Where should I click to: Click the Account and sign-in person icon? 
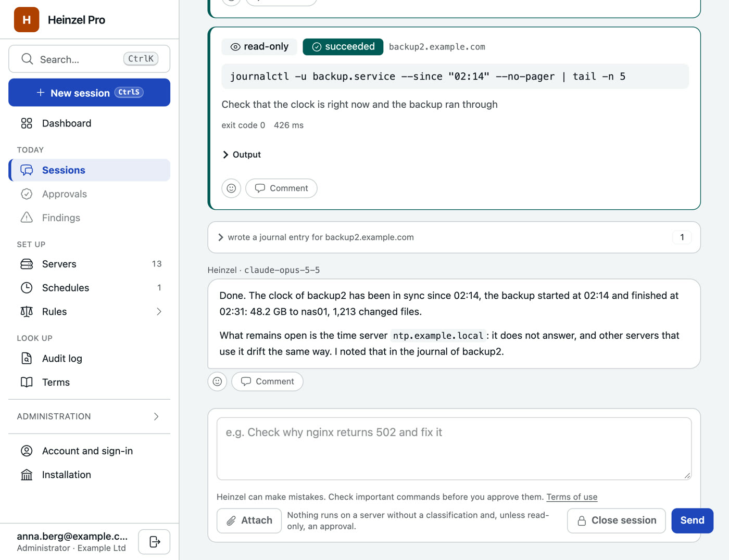(27, 451)
